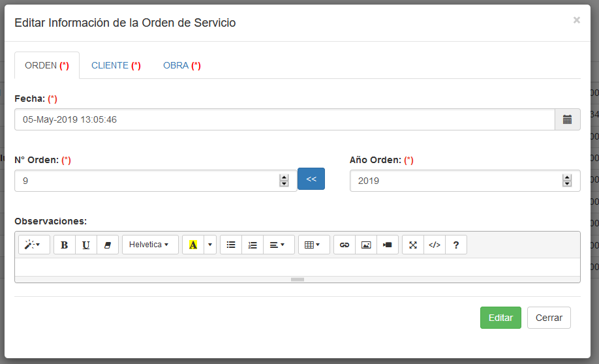Insert a video into the editor
599x364 pixels.
[x=388, y=245]
